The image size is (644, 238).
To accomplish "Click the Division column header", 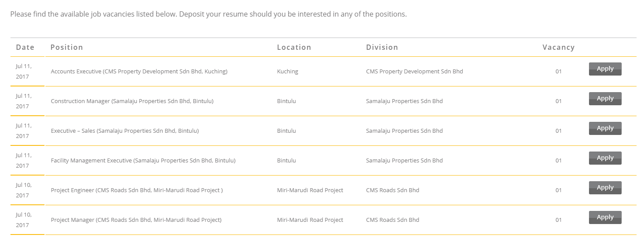I will click(x=382, y=47).
